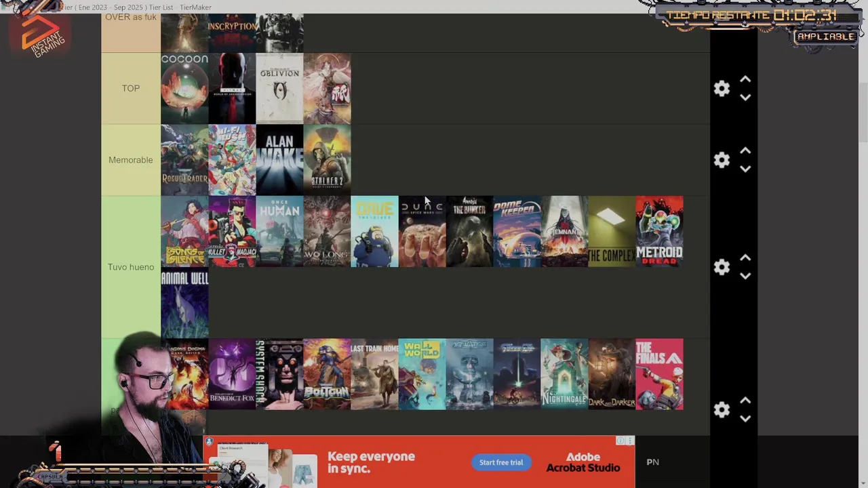Pick the Cocoon game cover
Viewport: 868px width, 488px height.
(x=184, y=89)
